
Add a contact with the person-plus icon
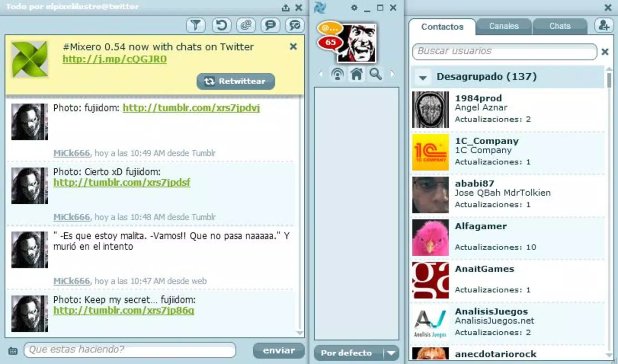pyautogui.click(x=604, y=25)
